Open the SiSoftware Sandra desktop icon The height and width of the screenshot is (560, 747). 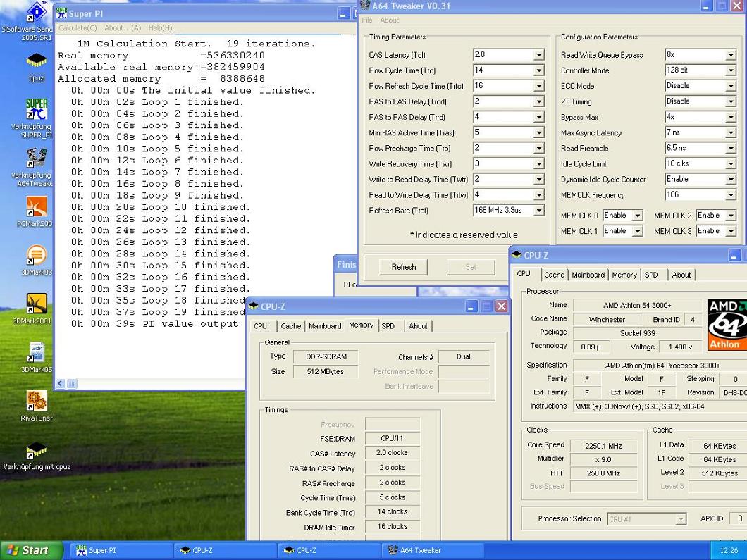tap(35, 14)
